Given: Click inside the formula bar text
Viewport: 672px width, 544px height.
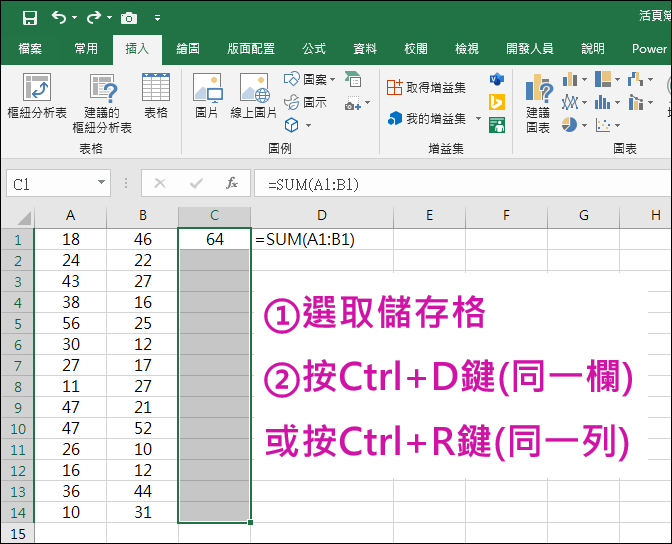Looking at the screenshot, I should [463, 183].
